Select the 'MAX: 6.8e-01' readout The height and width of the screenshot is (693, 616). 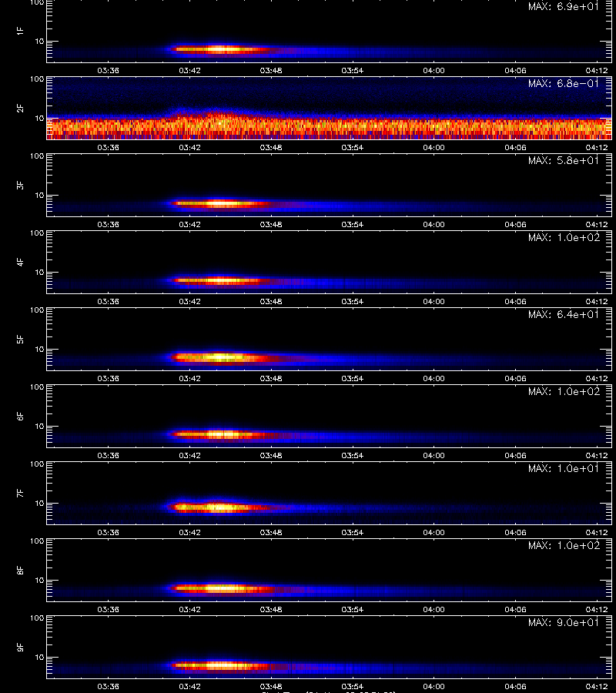pos(564,83)
